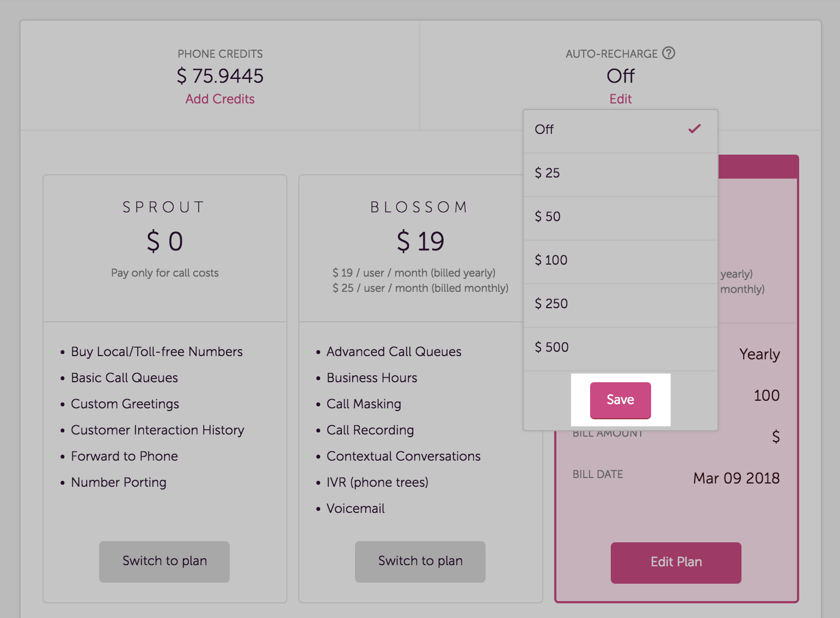Screen dimensions: 840x618
Task: Select the $ 50 recharge option
Action: (548, 217)
